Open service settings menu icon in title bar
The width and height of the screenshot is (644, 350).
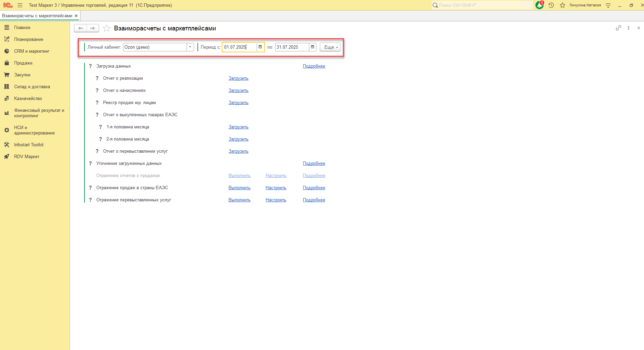[x=608, y=5]
